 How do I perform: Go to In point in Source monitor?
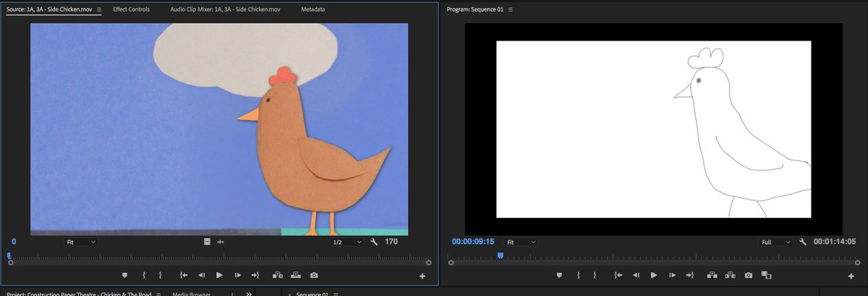click(184, 275)
